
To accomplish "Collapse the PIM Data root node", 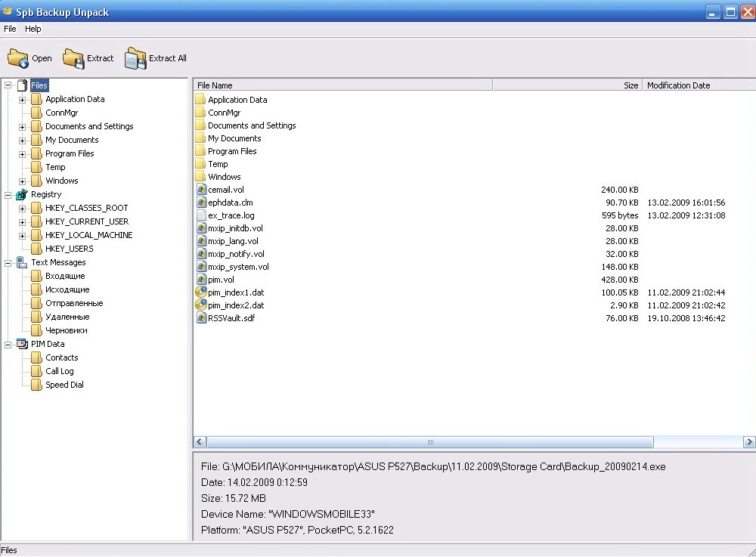I will 8,345.
